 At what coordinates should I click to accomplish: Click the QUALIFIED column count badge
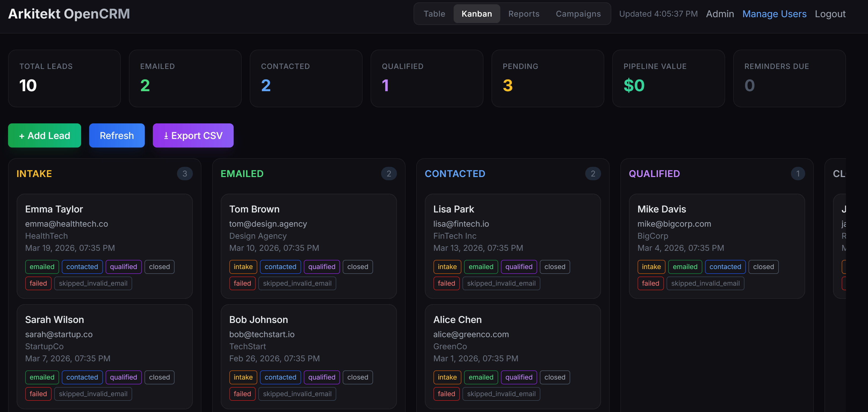pyautogui.click(x=798, y=174)
